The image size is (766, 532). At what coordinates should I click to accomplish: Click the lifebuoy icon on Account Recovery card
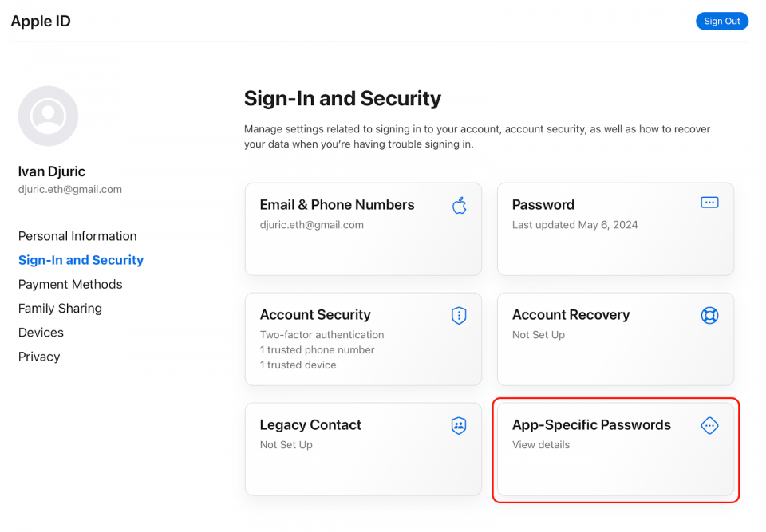(709, 315)
